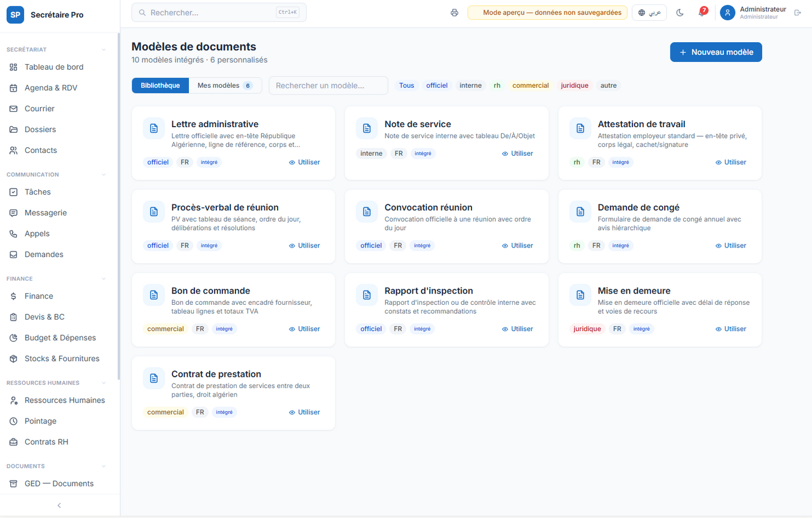Use the Rapport d'inspection template
812x518 pixels.
click(x=518, y=328)
